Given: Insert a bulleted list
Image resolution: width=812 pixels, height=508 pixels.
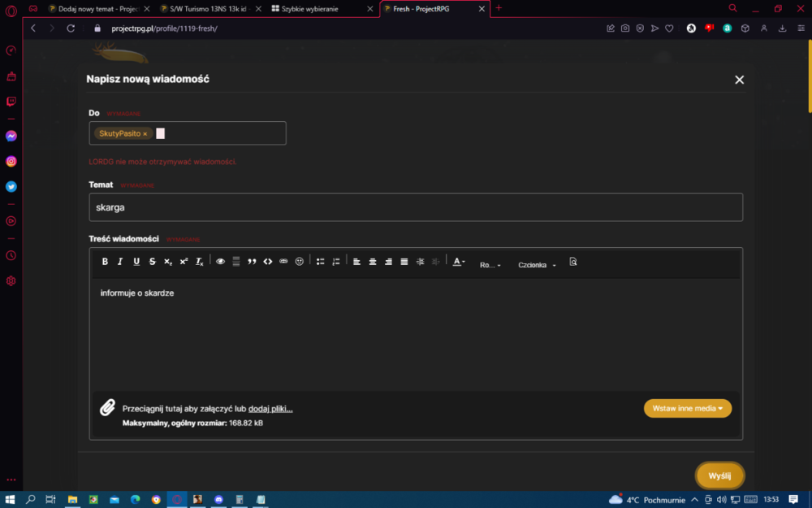Looking at the screenshot, I should (321, 262).
